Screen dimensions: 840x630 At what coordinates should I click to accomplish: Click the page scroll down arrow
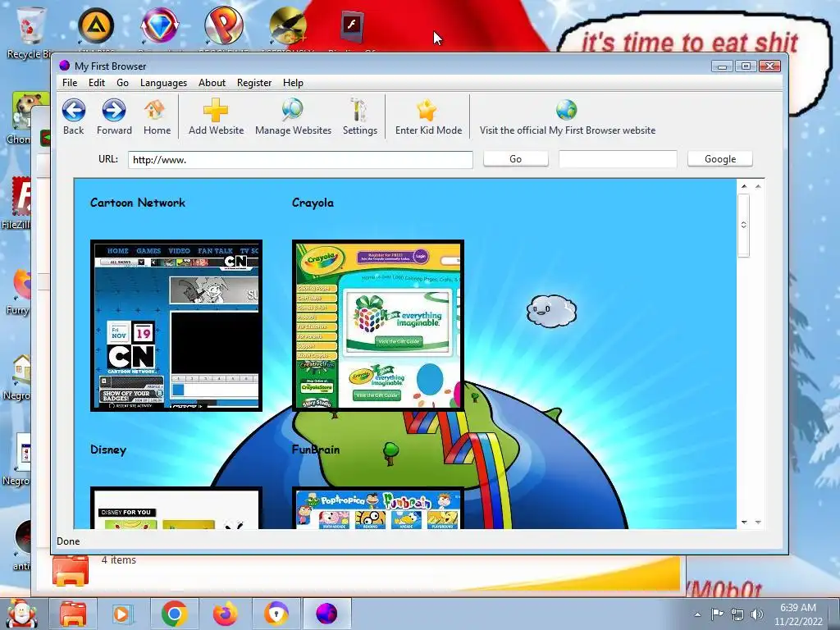pos(743,522)
